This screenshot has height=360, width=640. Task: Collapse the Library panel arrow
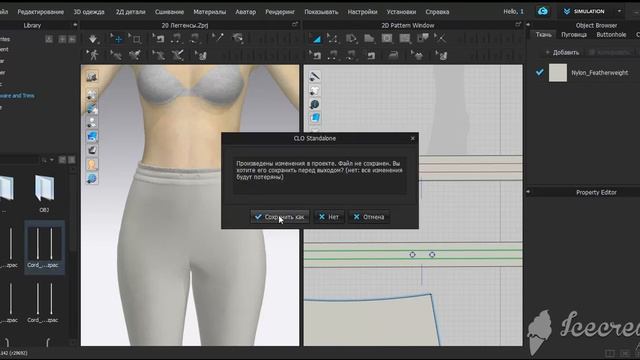(75, 25)
